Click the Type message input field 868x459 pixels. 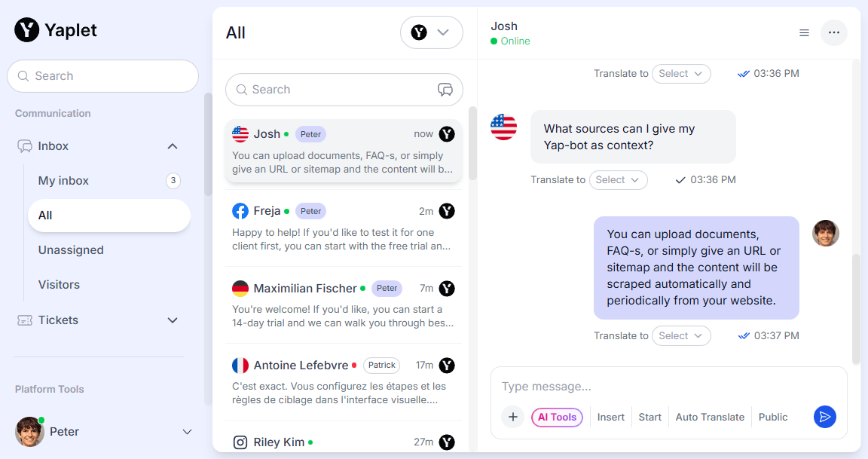(648, 387)
